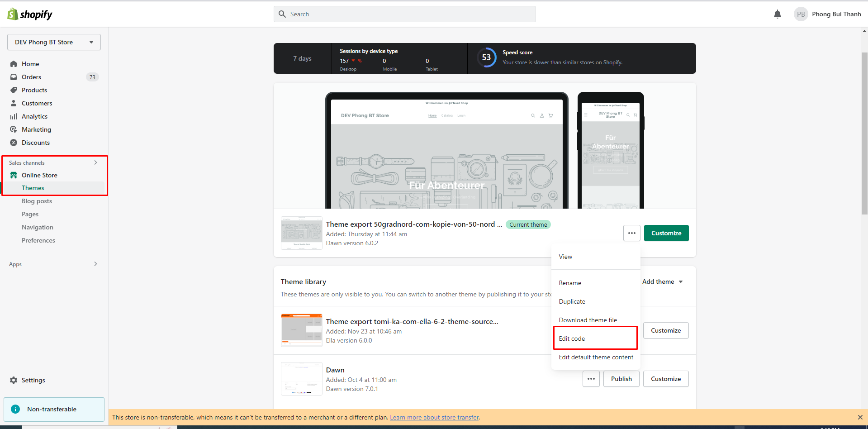
Task: Click the Phong Bui Thanh account name
Action: click(836, 14)
